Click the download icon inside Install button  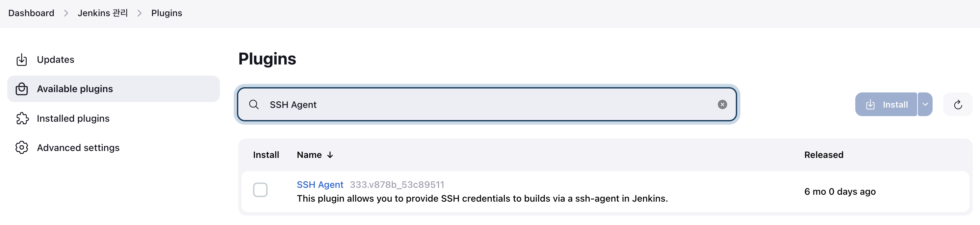871,104
